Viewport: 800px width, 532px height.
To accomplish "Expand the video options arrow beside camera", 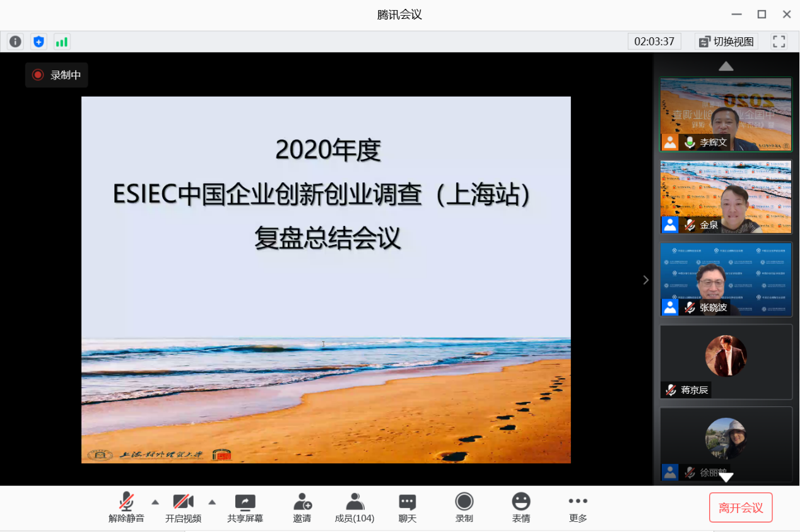I will [212, 502].
